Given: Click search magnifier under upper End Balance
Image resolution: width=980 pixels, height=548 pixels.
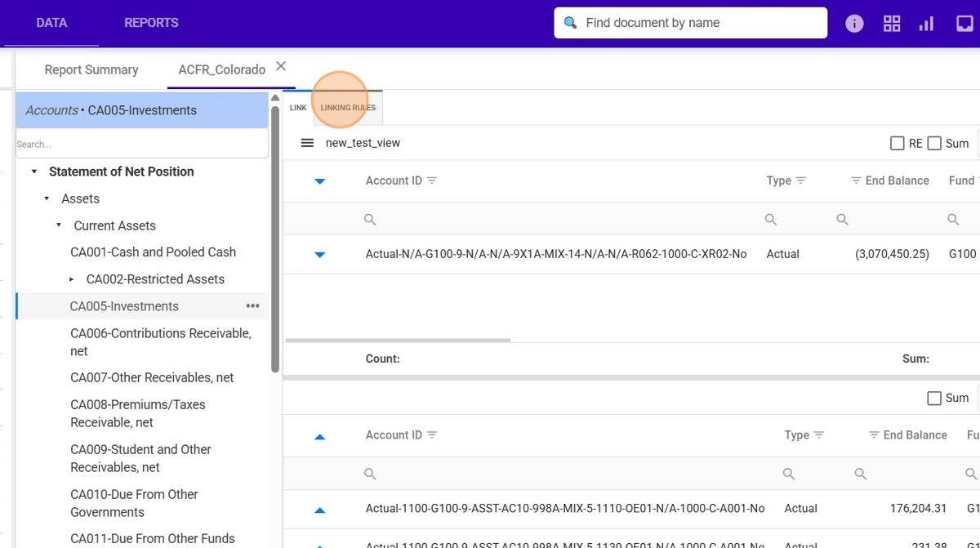Looking at the screenshot, I should (x=843, y=220).
